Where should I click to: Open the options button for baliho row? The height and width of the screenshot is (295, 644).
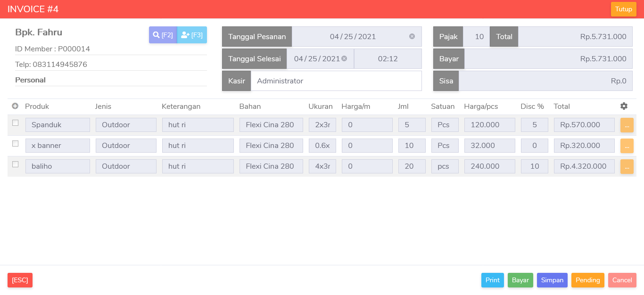627,166
